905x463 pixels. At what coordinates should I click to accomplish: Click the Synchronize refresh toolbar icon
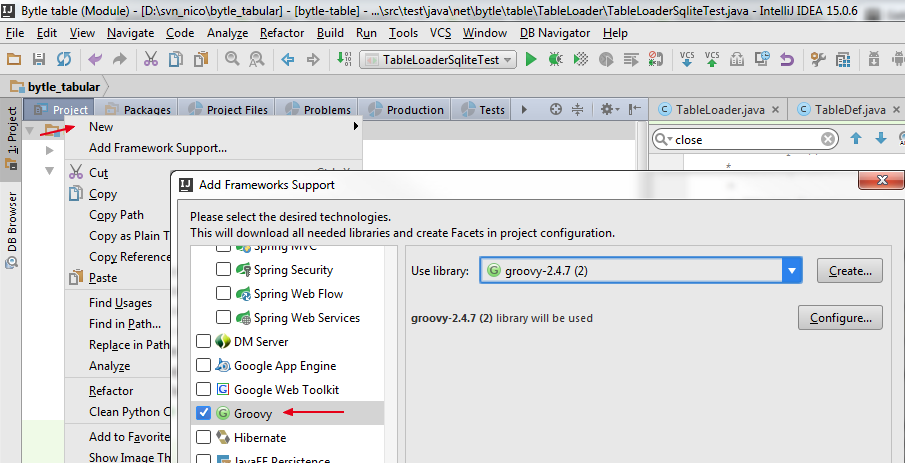(63, 60)
